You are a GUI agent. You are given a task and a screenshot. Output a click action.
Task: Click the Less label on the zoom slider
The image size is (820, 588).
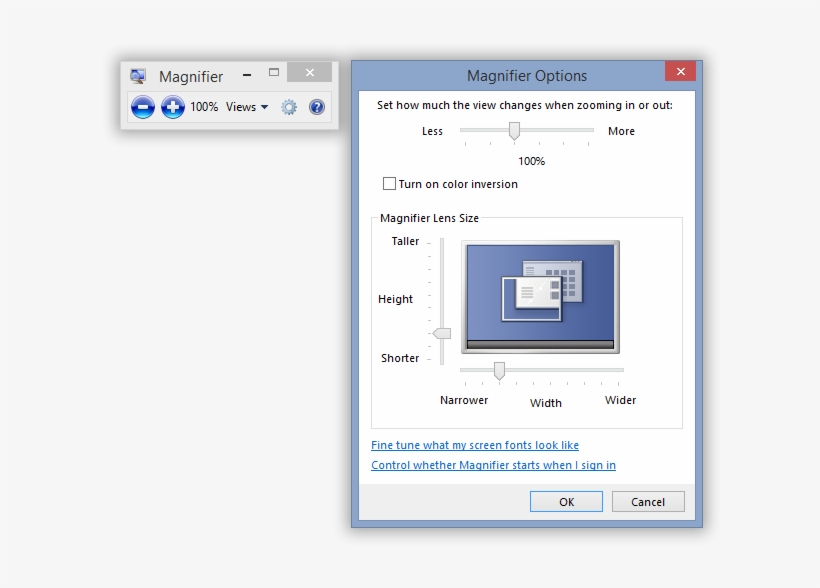tap(431, 131)
